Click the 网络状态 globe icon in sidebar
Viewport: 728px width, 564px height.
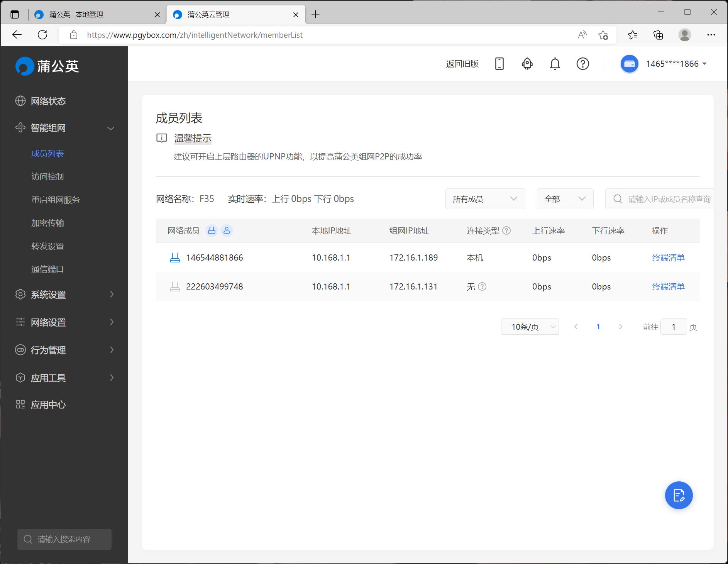(x=20, y=101)
